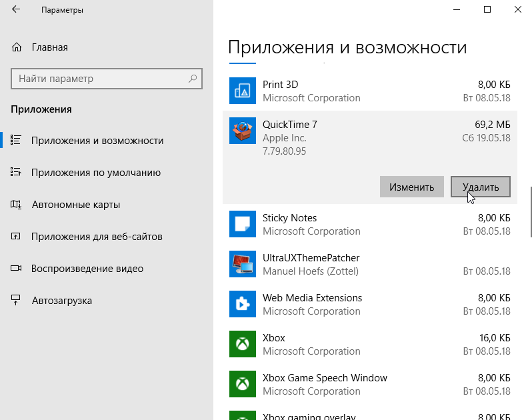The image size is (532, 420).
Task: Open the Главная home icon
Action: (16, 47)
